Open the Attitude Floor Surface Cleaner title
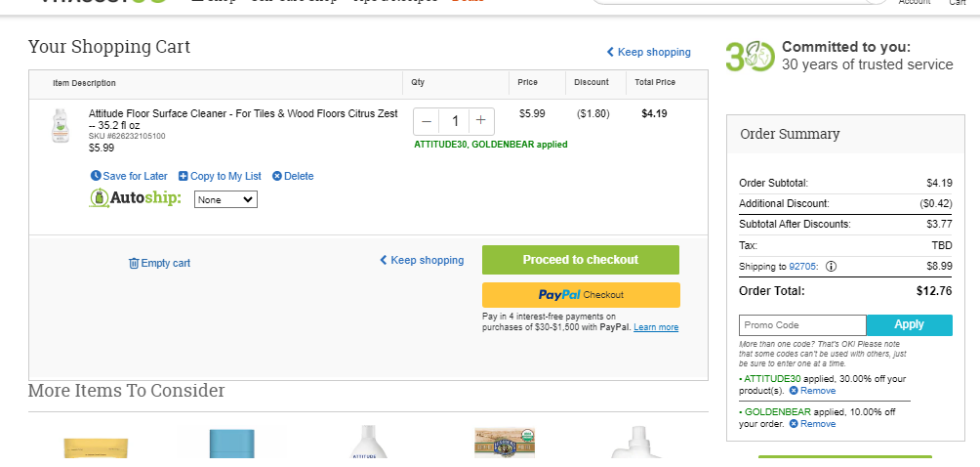980x467 pixels. [x=243, y=119]
